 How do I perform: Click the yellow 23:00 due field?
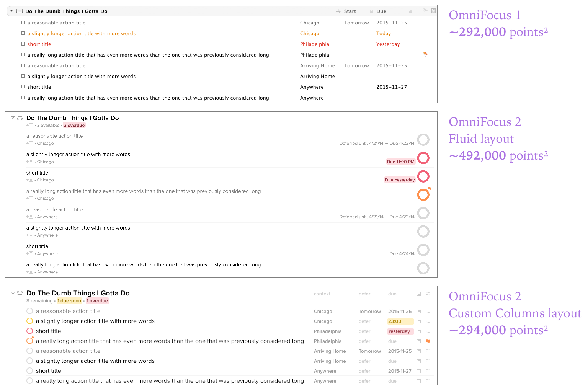[x=400, y=321]
